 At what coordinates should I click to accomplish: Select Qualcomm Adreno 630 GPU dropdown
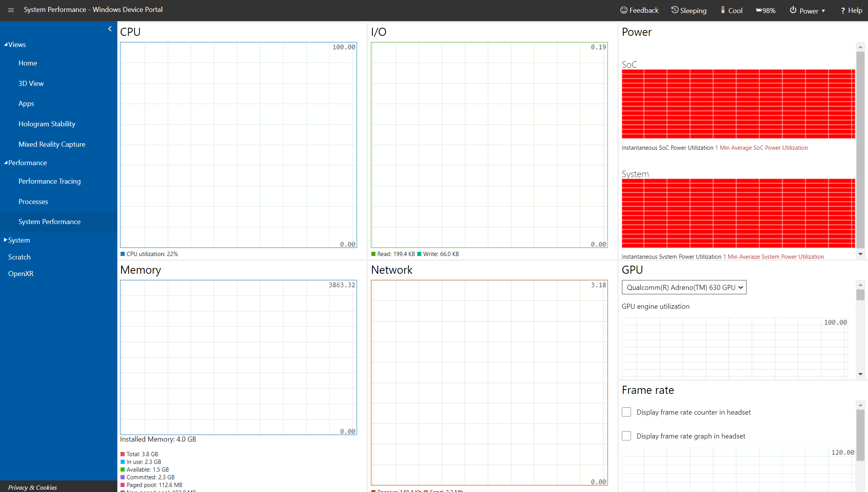pyautogui.click(x=683, y=288)
